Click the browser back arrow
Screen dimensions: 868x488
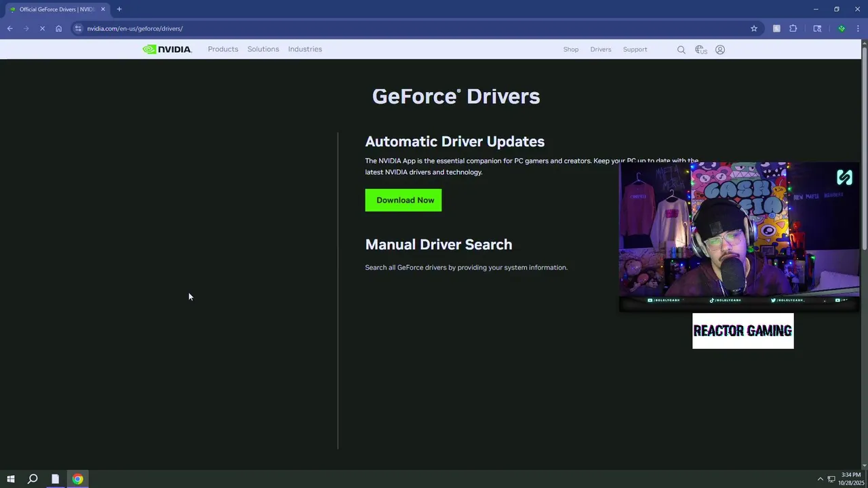click(x=9, y=28)
